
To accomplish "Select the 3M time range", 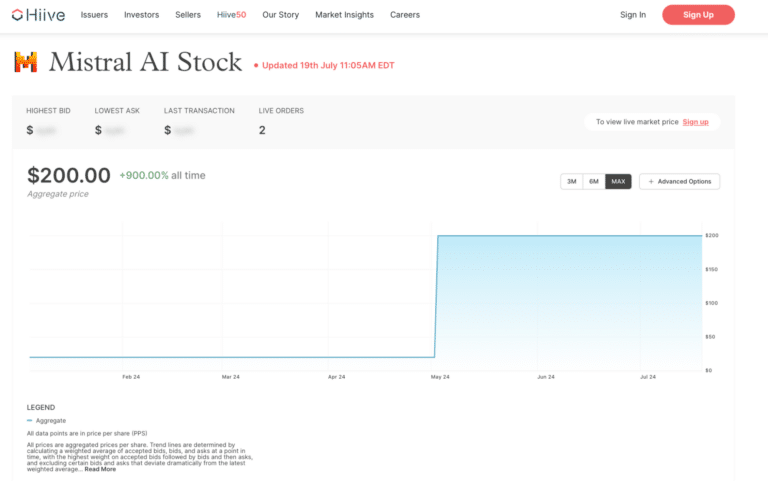I will click(572, 181).
